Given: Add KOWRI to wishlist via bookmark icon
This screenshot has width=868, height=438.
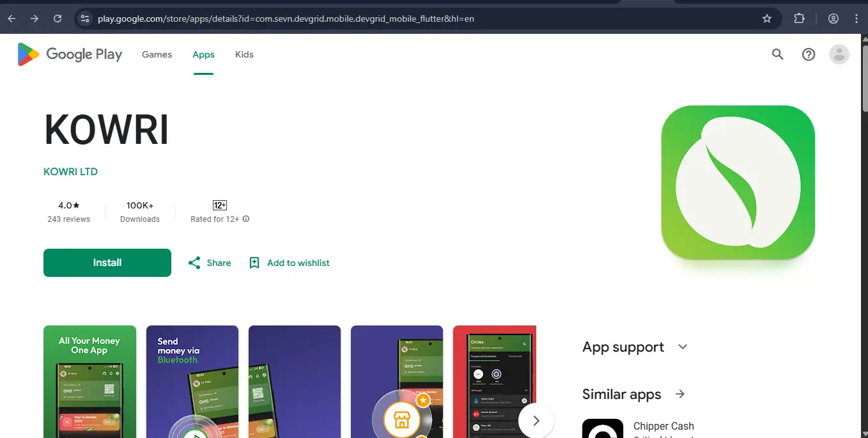Looking at the screenshot, I should (x=254, y=263).
